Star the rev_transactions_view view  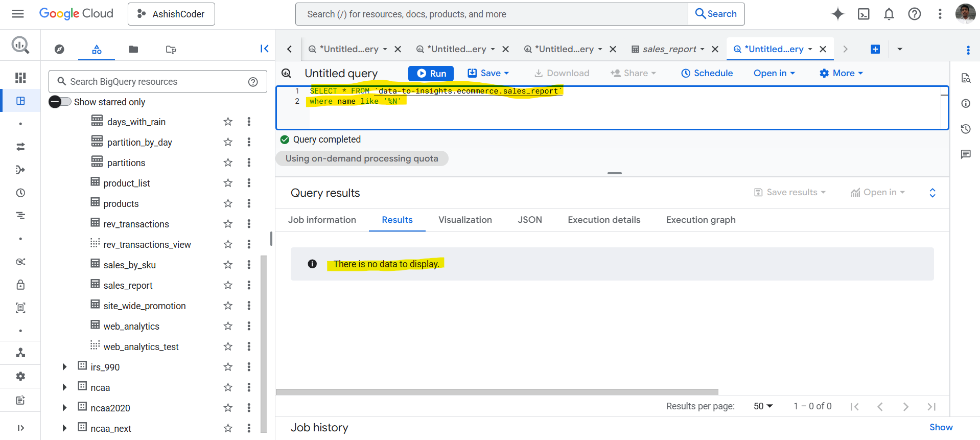point(228,244)
